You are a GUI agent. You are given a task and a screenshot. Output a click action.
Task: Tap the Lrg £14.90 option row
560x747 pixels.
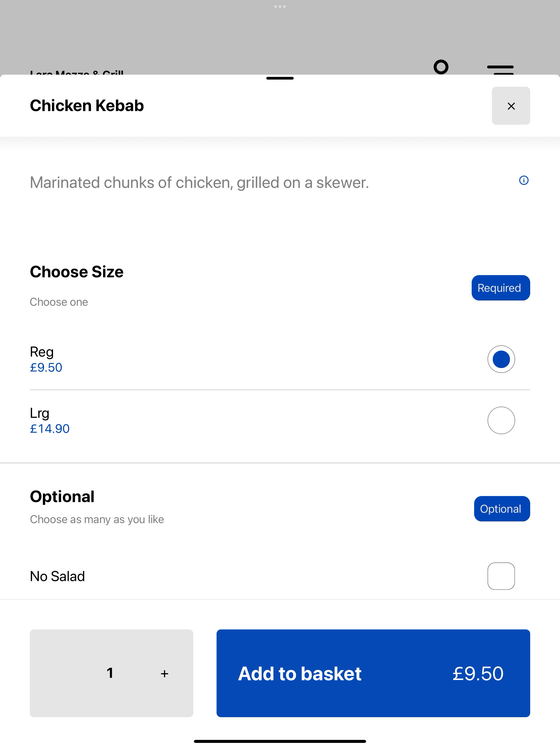[x=280, y=421]
